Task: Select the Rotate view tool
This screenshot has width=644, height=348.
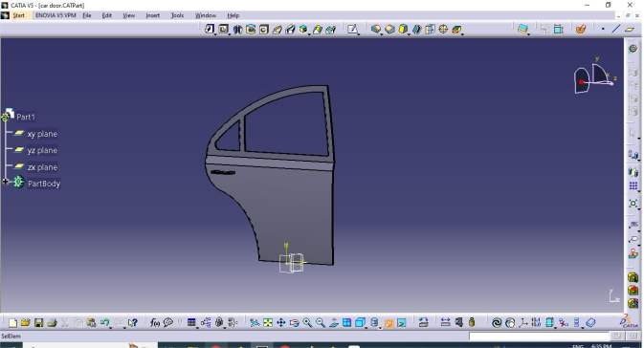Action: click(x=294, y=323)
